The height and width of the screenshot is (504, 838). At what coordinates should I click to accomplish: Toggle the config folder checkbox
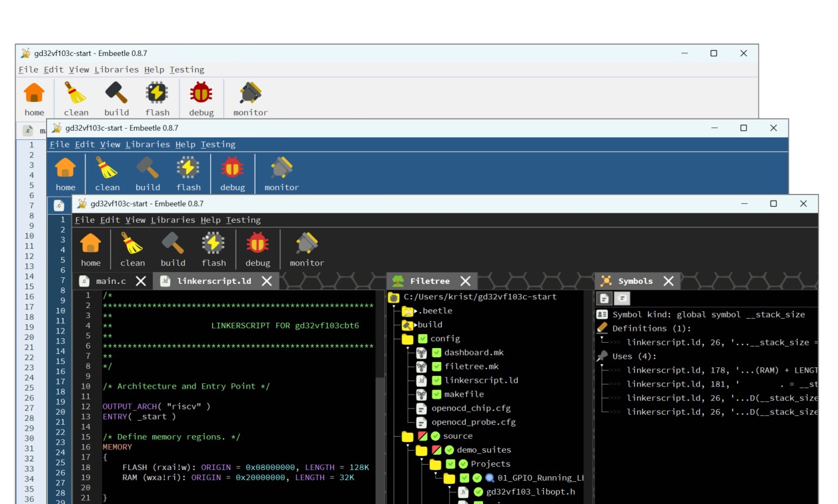(422, 339)
